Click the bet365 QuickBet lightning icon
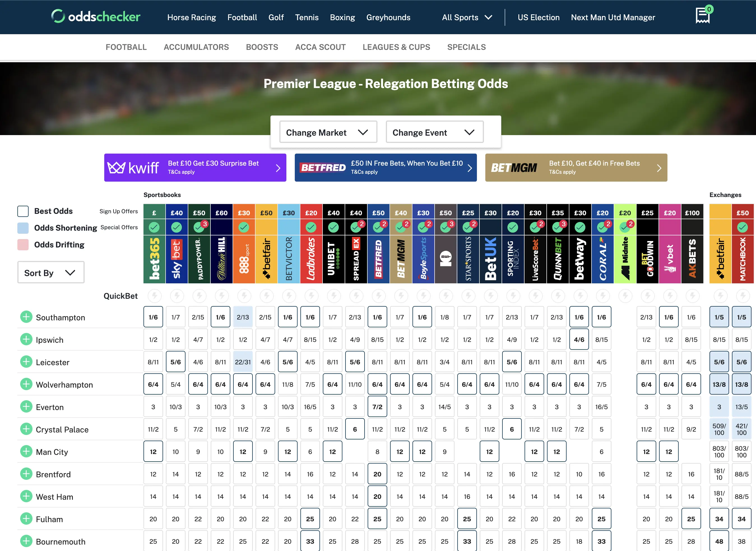Image resolution: width=756 pixels, height=551 pixels. [x=154, y=295]
